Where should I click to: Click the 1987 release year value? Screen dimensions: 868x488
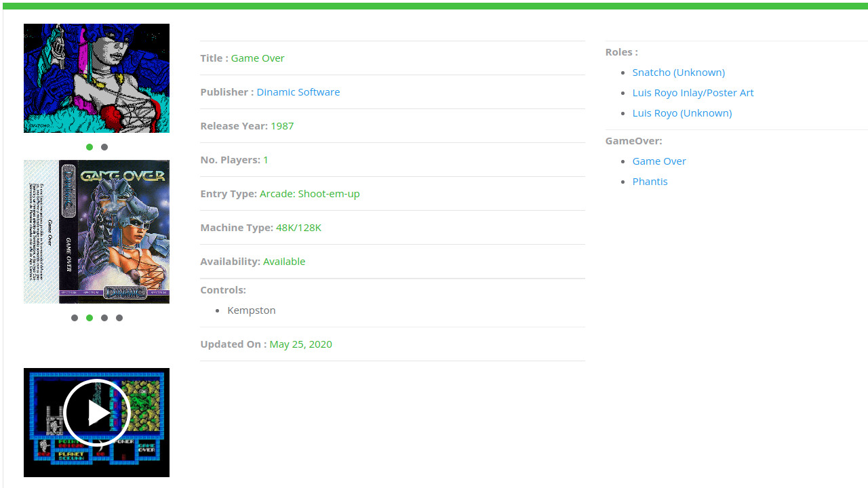[x=281, y=126]
